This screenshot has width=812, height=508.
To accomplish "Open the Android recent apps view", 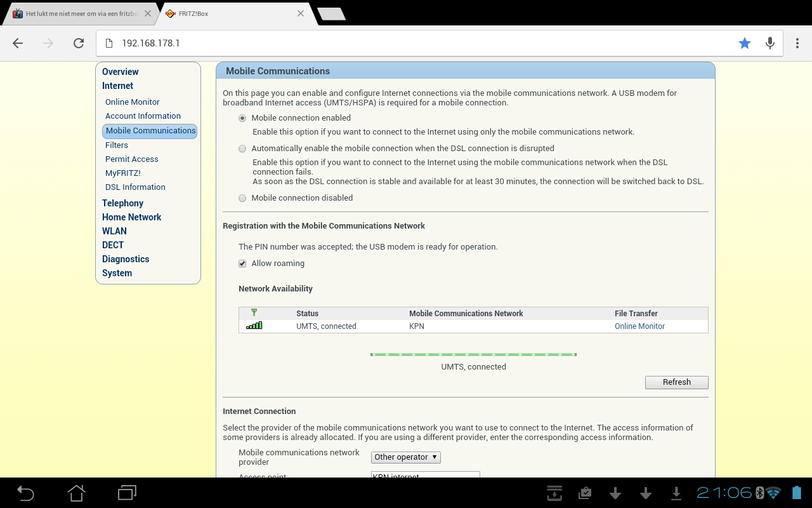I will (127, 493).
